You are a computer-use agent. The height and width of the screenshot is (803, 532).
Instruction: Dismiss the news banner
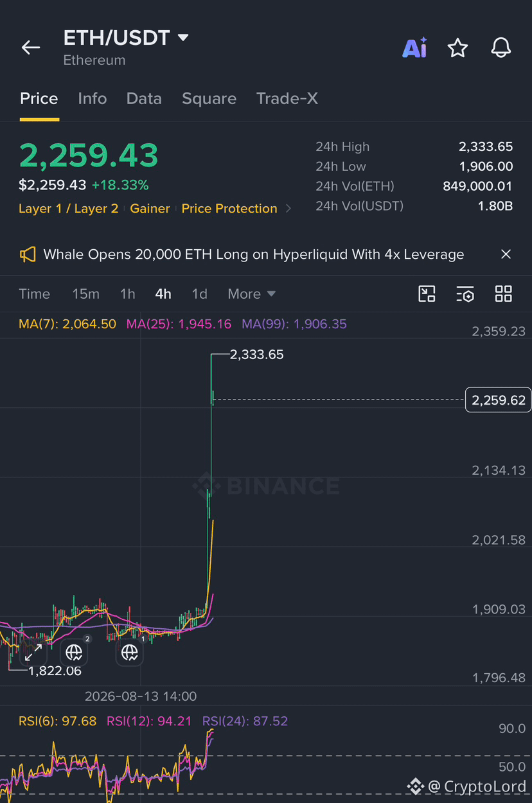click(506, 254)
